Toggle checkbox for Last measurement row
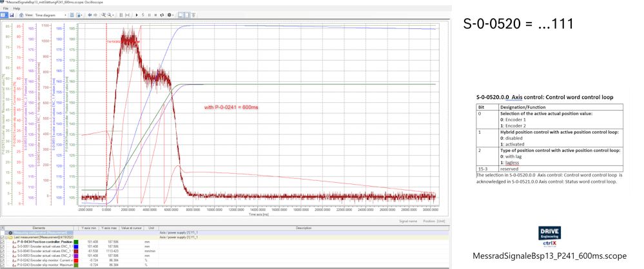Viewport: 644px width, 269px height. coord(3,237)
